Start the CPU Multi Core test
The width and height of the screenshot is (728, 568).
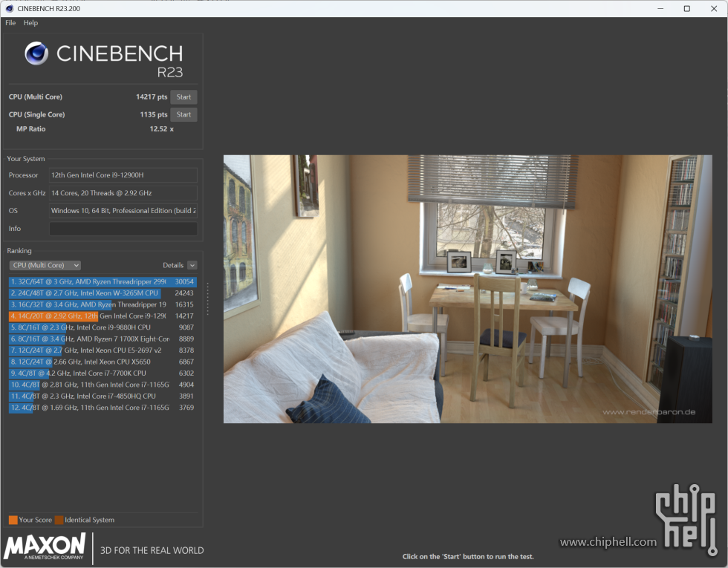183,97
